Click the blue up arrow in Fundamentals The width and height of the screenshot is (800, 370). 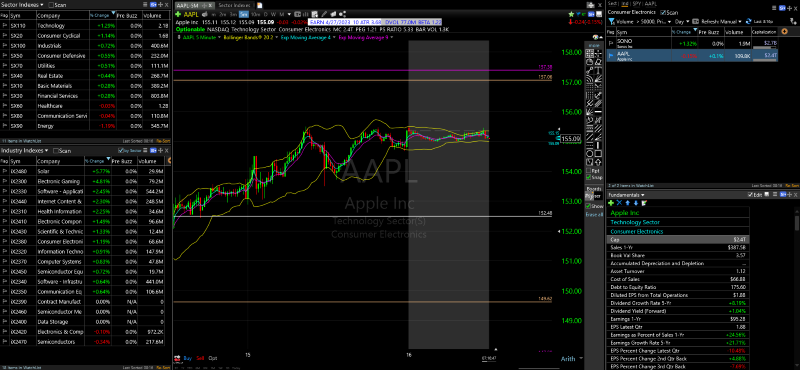pos(628,203)
